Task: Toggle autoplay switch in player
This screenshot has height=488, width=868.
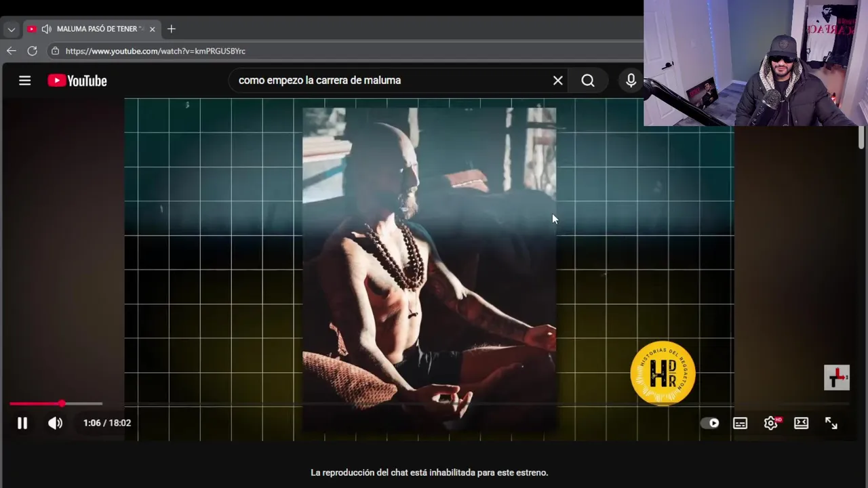Action: [x=709, y=423]
